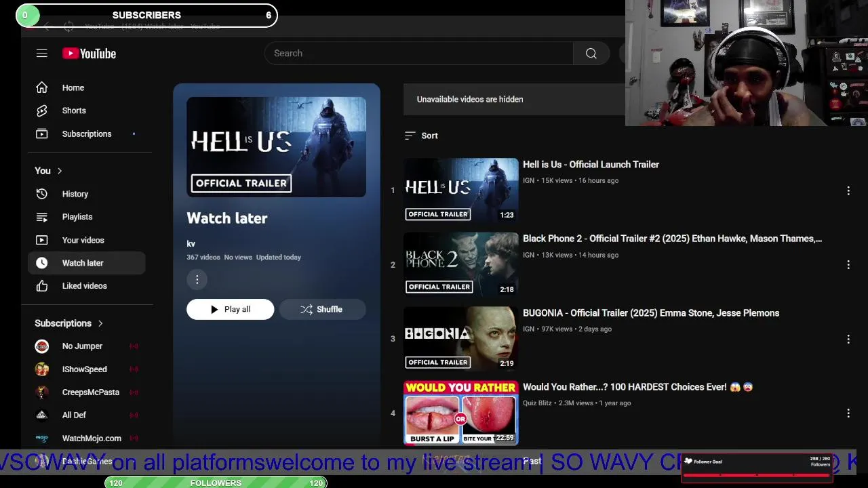Viewport: 868px width, 488px height.
Task: Open the Hell is Us trailer thumbnail
Action: tap(461, 190)
